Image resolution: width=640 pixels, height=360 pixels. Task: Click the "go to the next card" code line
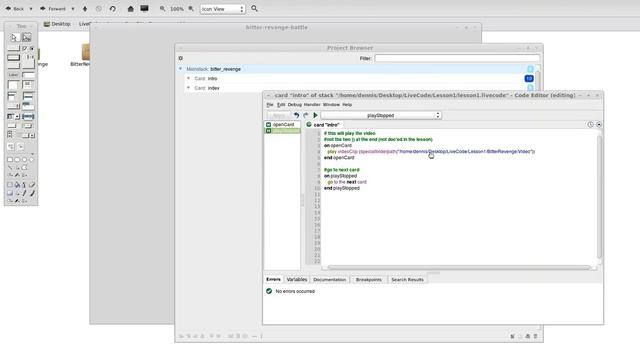tap(347, 182)
